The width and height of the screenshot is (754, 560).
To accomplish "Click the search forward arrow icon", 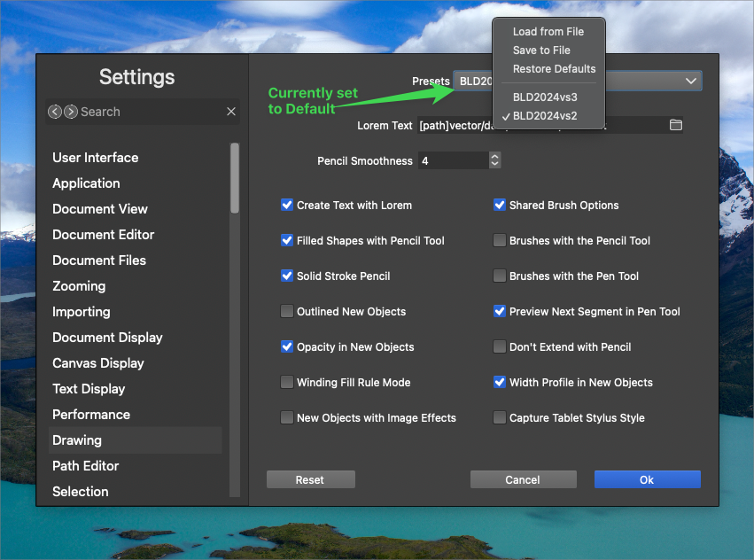I will coord(71,112).
